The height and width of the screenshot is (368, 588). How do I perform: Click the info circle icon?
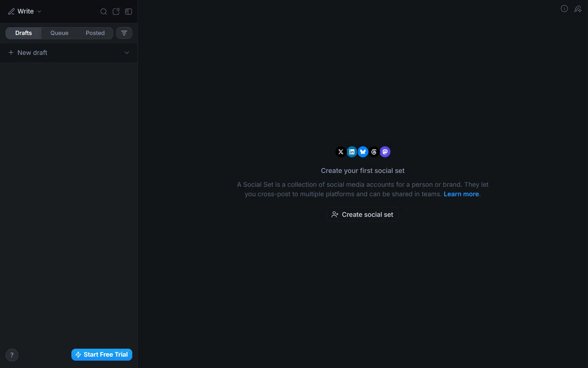564,9
